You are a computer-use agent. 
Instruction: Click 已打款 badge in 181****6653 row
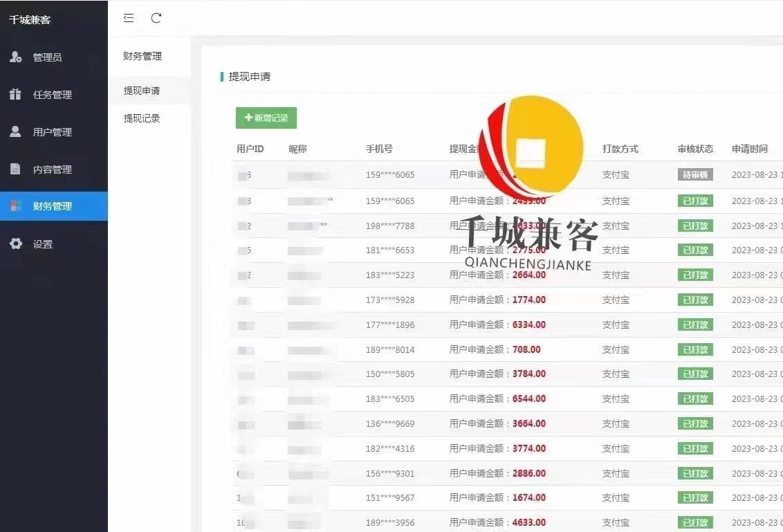pyautogui.click(x=695, y=250)
